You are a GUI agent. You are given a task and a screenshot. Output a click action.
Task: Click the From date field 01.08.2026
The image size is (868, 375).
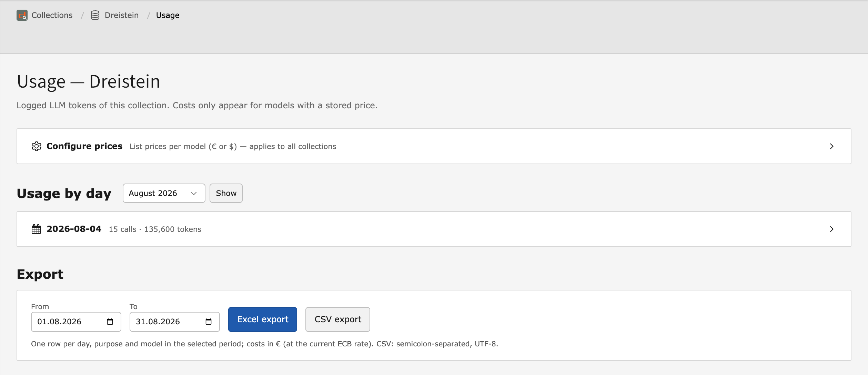(76, 322)
